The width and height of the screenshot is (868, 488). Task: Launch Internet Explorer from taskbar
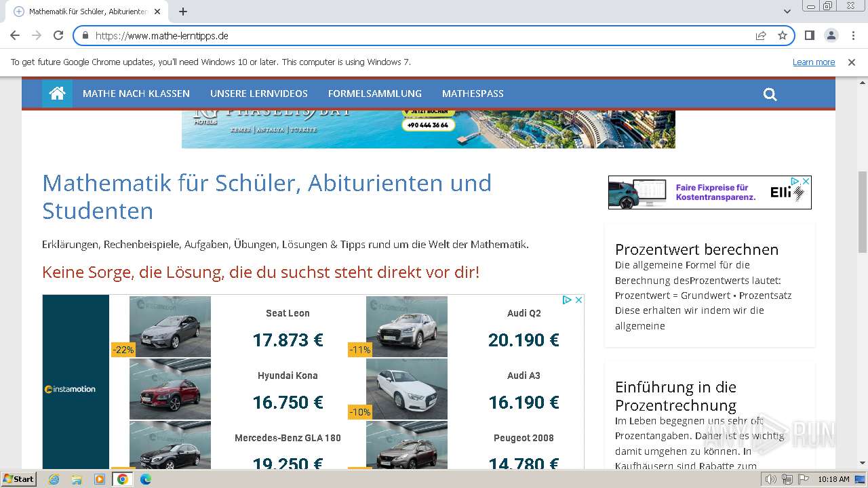point(54,479)
